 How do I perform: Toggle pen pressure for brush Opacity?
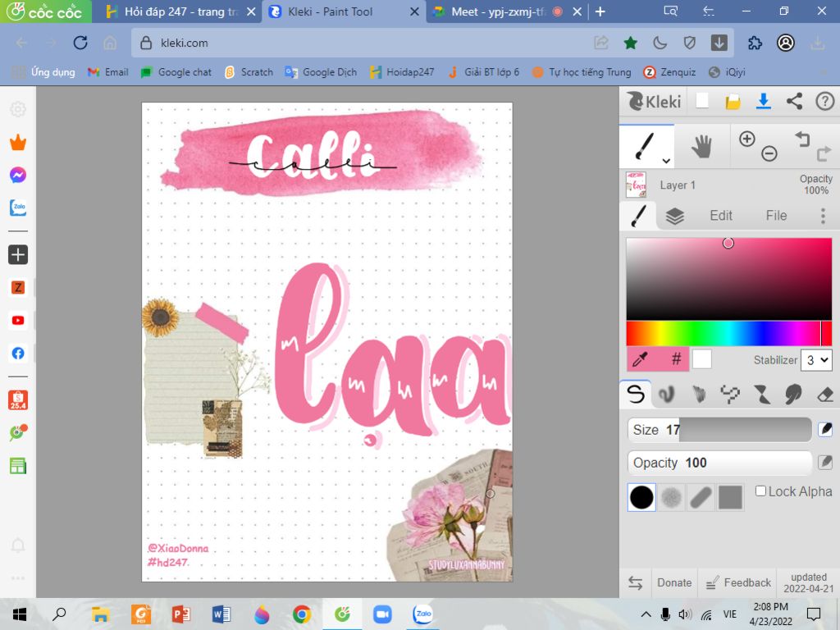[x=825, y=463]
